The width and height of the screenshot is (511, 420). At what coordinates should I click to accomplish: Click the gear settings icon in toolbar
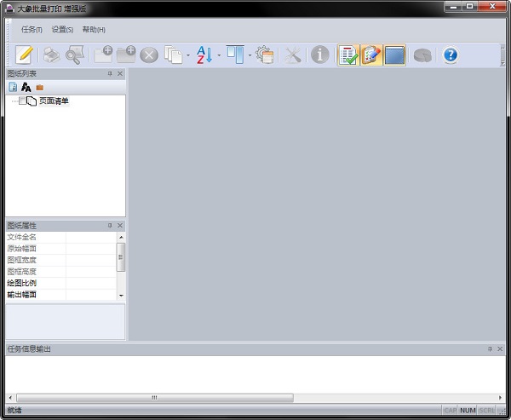[x=264, y=55]
